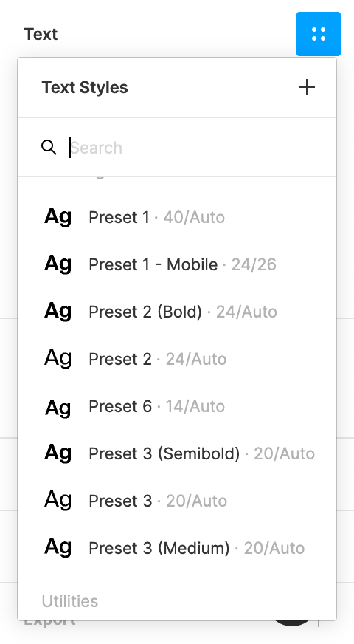The height and width of the screenshot is (644, 354).
Task: Choose Preset 6 14/Auto style
Action: point(177,406)
